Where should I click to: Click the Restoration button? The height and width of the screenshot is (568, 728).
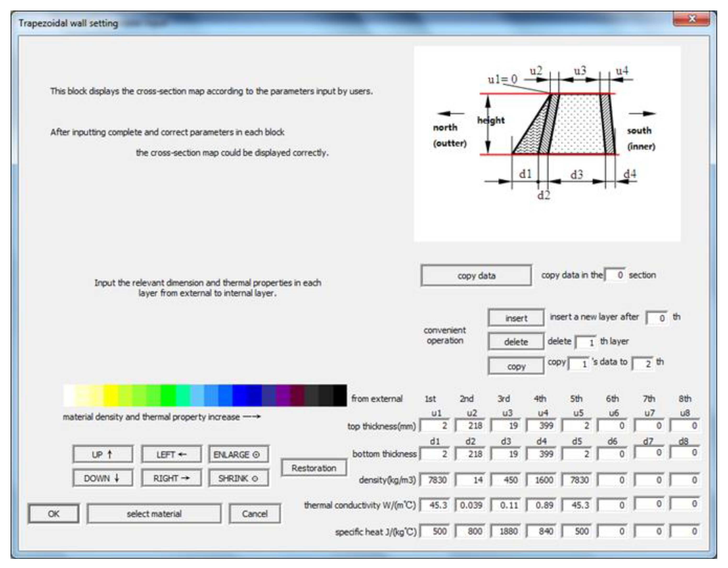tap(314, 468)
